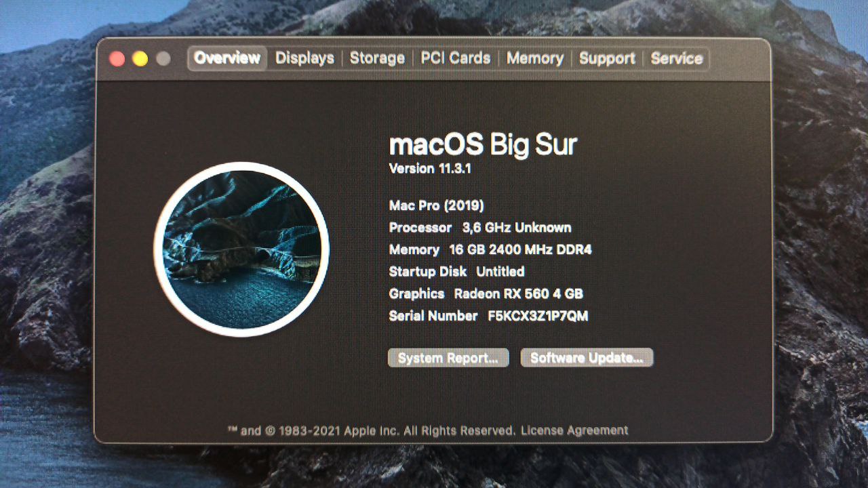Open the Support tab
This screenshot has height=488, width=868.
tap(607, 58)
